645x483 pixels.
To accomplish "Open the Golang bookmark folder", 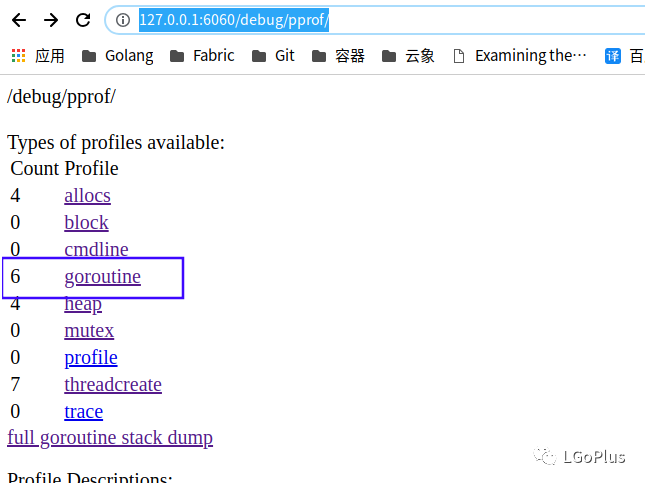I will coord(117,56).
